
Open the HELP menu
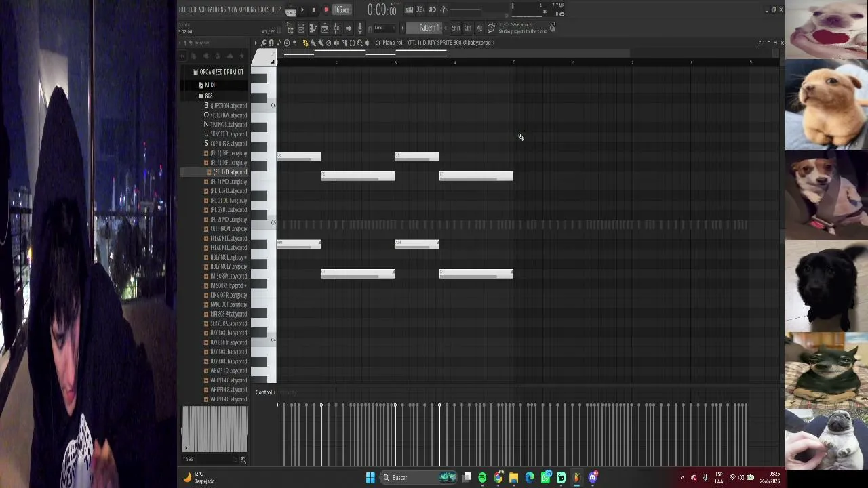point(276,9)
